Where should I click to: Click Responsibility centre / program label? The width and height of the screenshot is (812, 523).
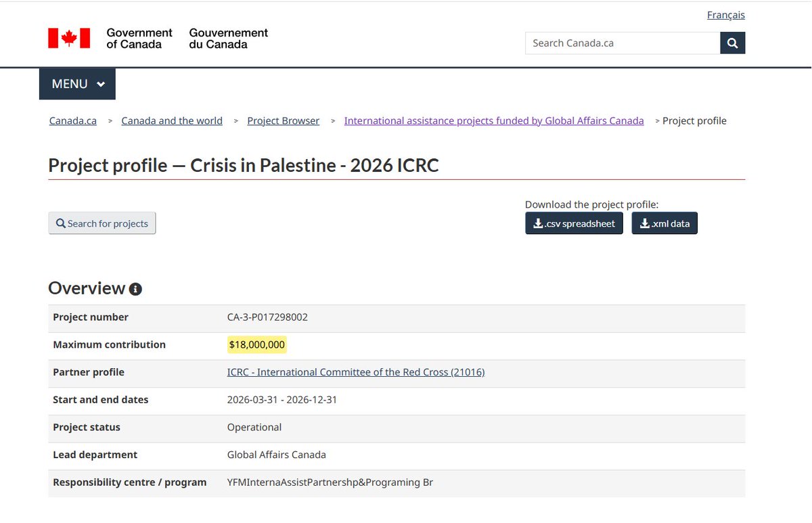point(130,482)
